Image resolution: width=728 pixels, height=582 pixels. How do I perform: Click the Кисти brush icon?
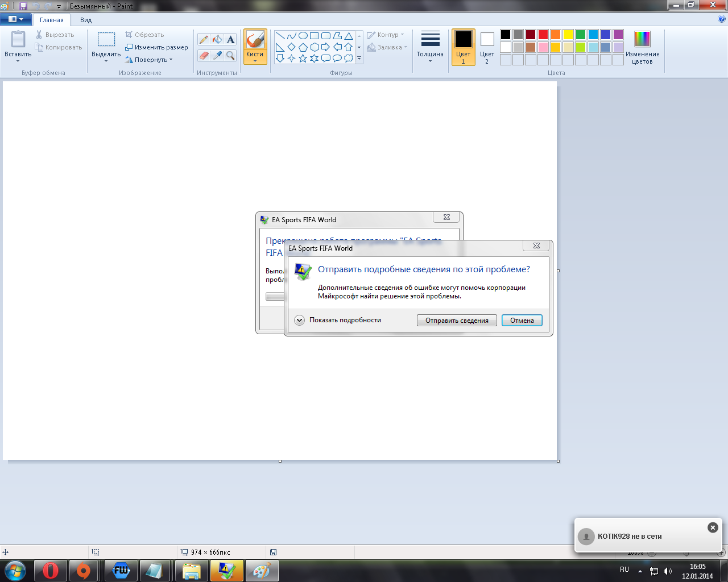255,40
